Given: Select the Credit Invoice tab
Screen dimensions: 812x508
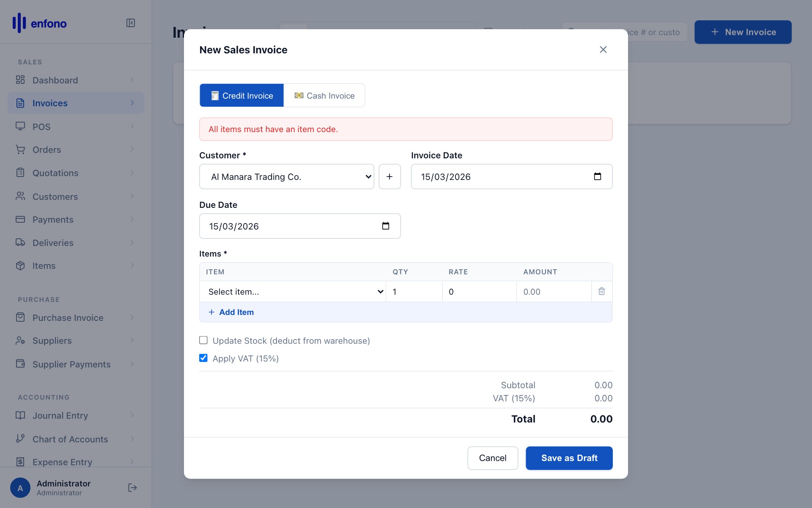Looking at the screenshot, I should pos(241,95).
